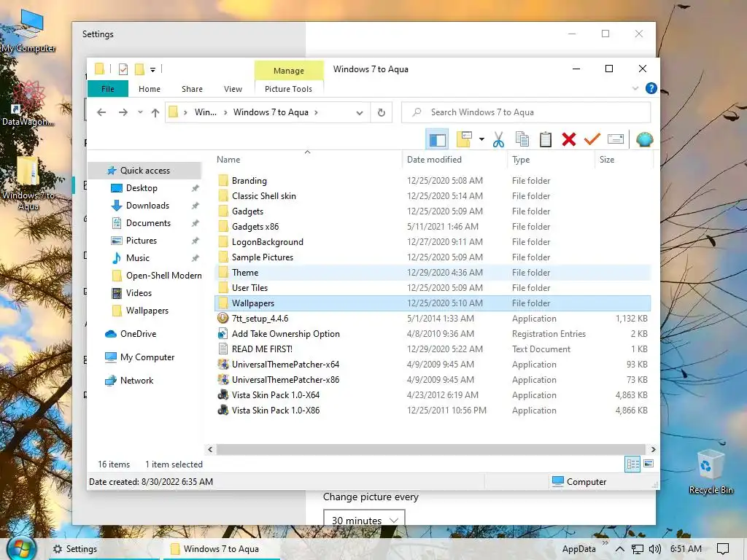The image size is (747, 560).
Task: Click the Manage contextual tab header
Action: (x=289, y=71)
